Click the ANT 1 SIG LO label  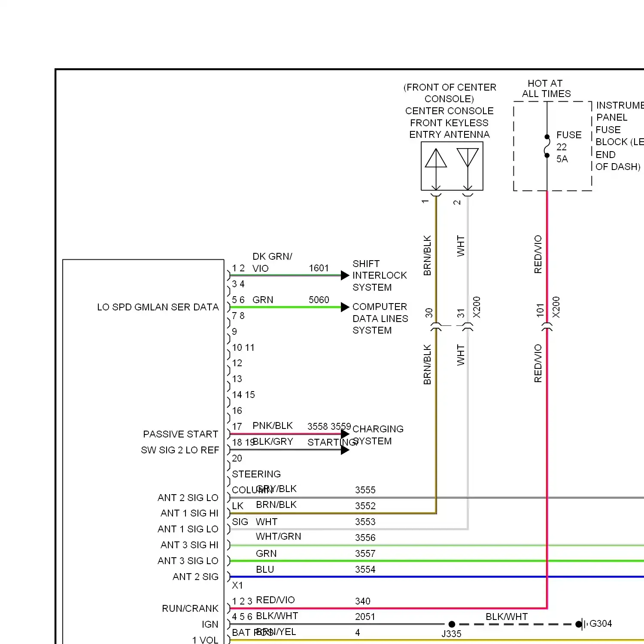(188, 529)
